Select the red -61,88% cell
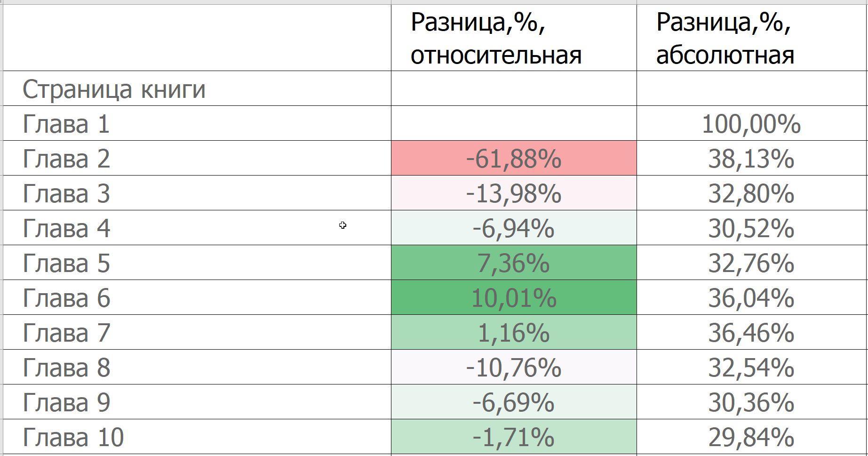This screenshot has height=456, width=868. coord(513,159)
